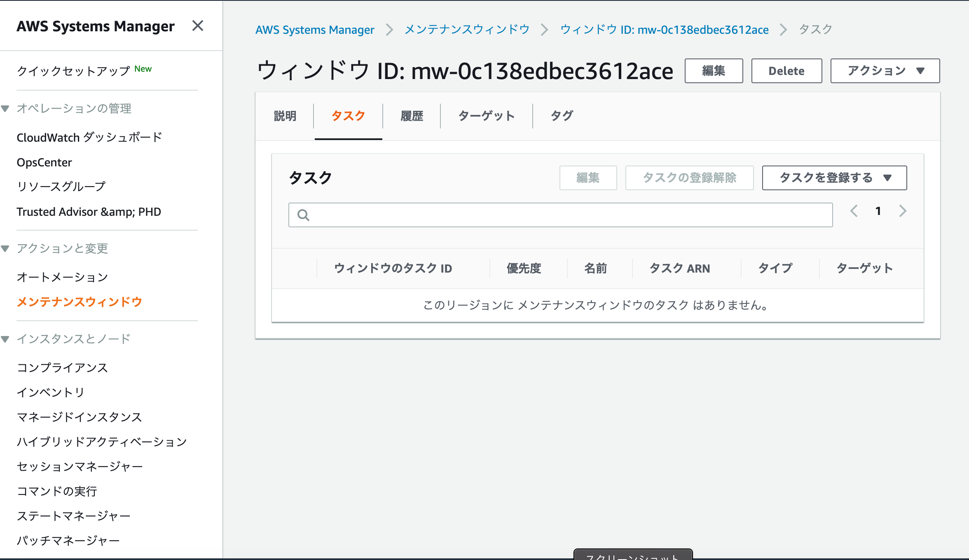969x560 pixels.
Task: Click the Delete button
Action: (786, 71)
